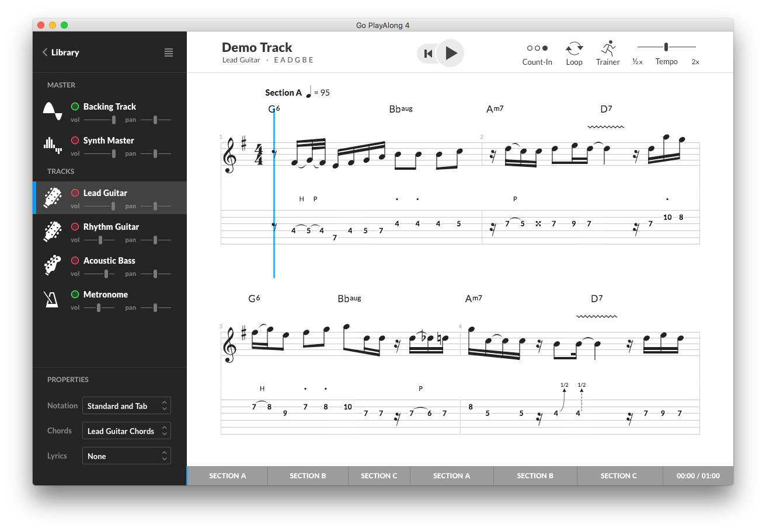This screenshot has width=766, height=532.
Task: Click tab fret 10 in measure 2
Action: click(x=667, y=217)
